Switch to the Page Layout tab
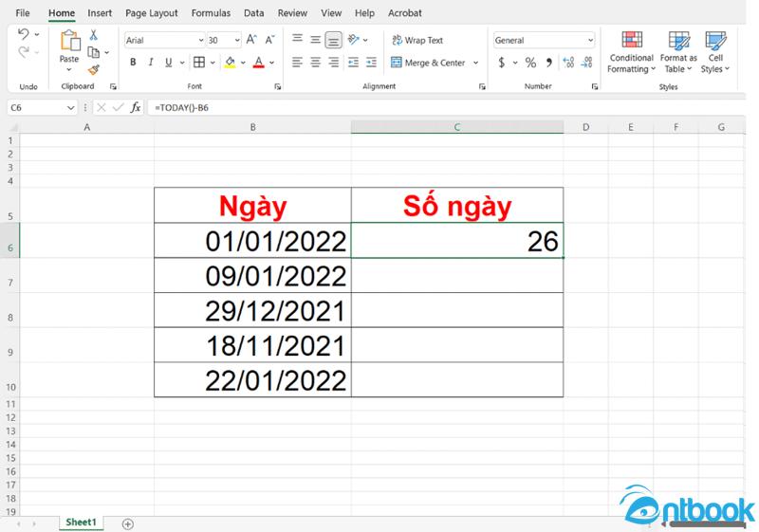Image resolution: width=759 pixels, height=532 pixels. click(152, 13)
